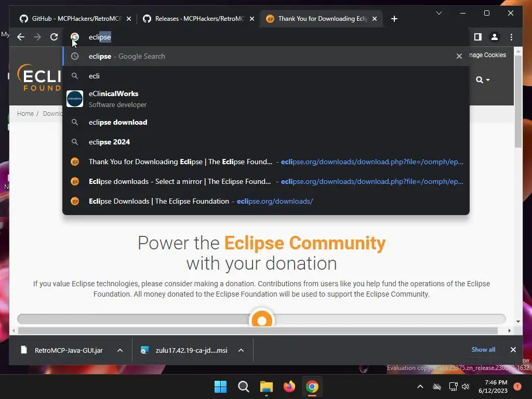The image size is (532, 399).
Task: Click the volume speaker tray icon
Action: click(x=465, y=387)
